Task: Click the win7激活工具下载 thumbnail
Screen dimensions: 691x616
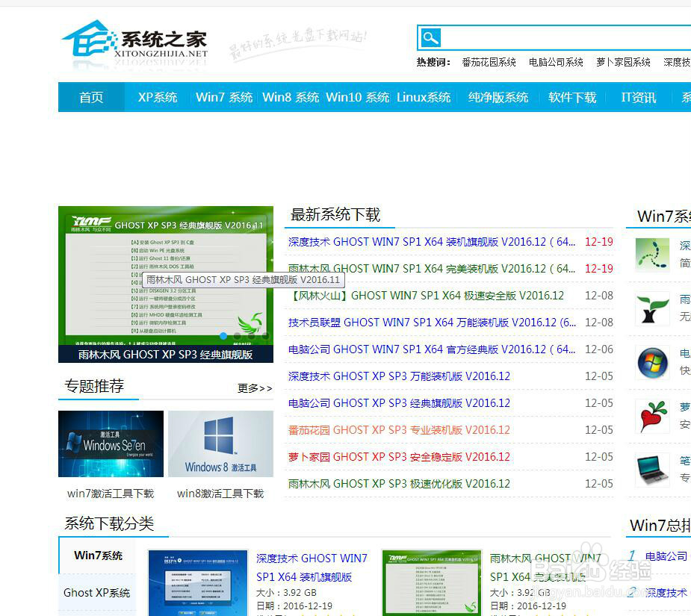Action: coord(110,444)
